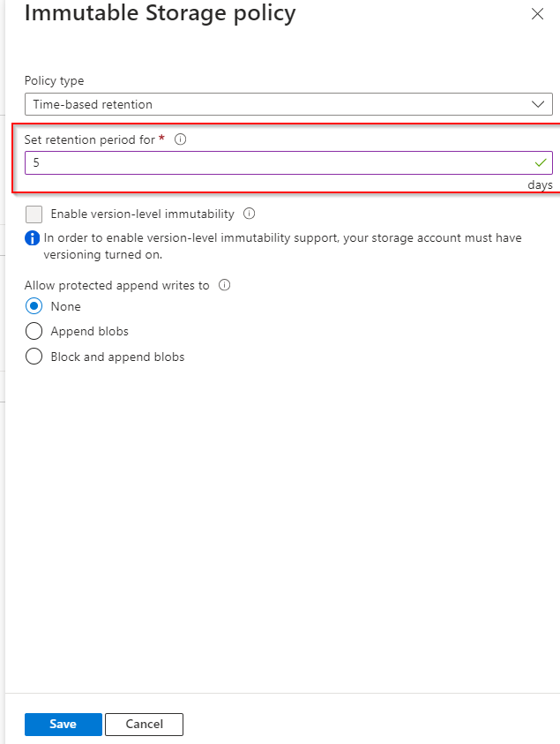Show info for Allow protected append writes
This screenshot has height=744, width=560.
224,285
